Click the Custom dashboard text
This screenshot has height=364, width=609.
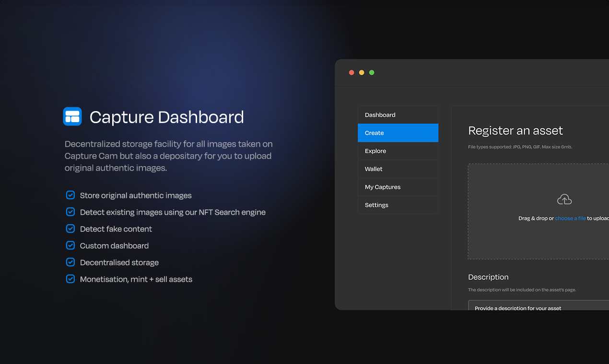pyautogui.click(x=114, y=246)
